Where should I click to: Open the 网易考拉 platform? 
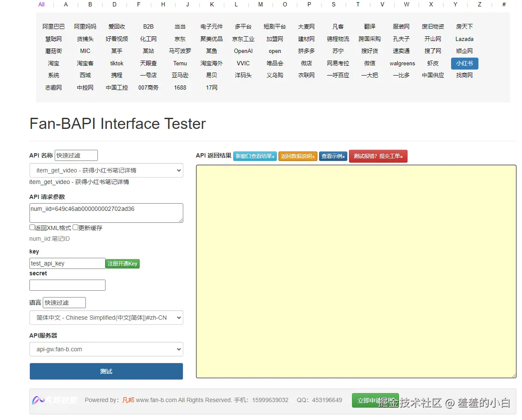338,63
